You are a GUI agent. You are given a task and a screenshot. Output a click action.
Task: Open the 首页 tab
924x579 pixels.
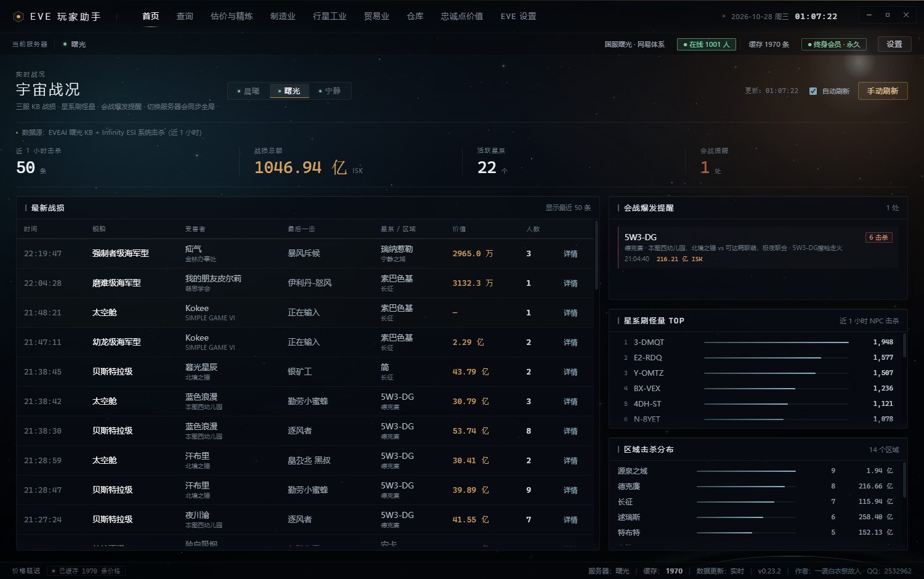(151, 17)
